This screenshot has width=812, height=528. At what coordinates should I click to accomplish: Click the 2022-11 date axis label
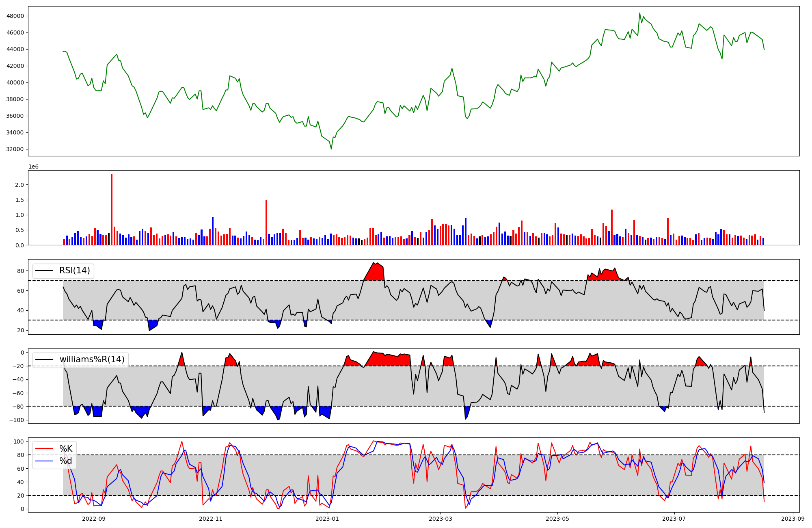pos(211,519)
